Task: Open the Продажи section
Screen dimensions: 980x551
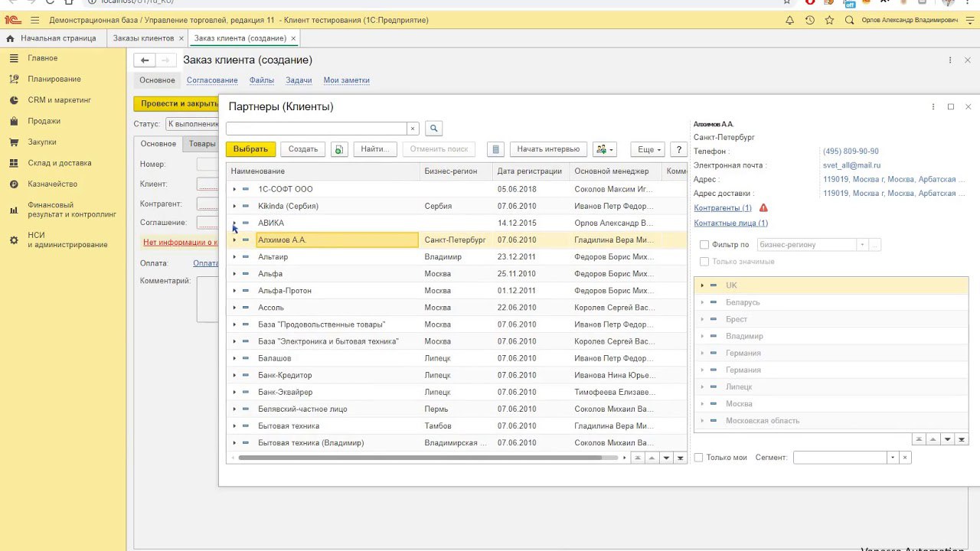Action: pyautogui.click(x=44, y=121)
